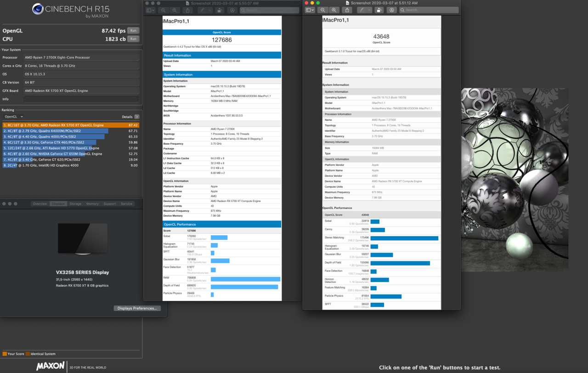
Task: Zoom in in 5.50.07 Preview window
Action: point(175,10)
